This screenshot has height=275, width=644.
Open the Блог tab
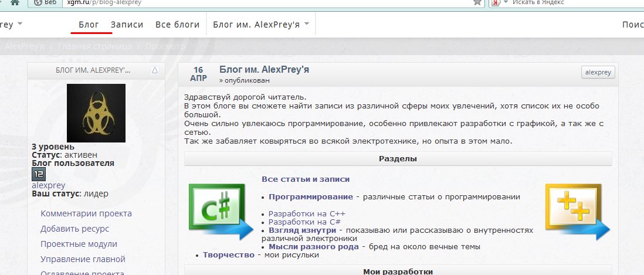coord(89,25)
